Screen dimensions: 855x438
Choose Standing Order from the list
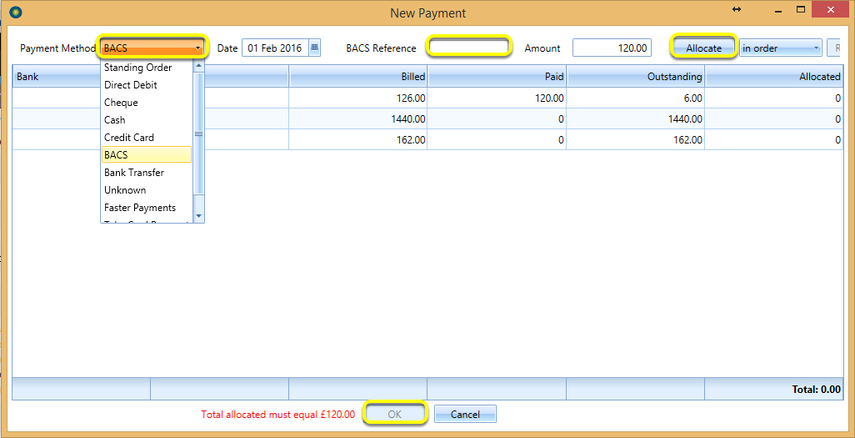coord(146,68)
